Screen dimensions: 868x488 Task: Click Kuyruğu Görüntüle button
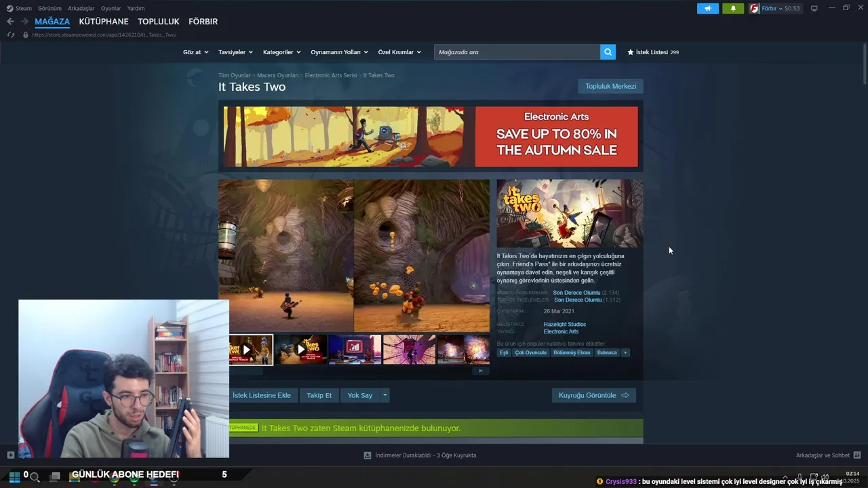click(594, 395)
